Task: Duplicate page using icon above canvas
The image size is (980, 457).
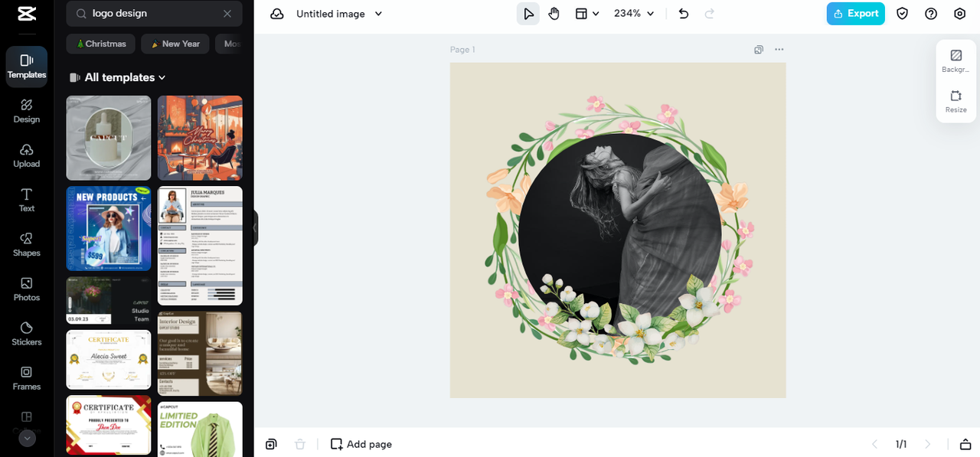Action: tap(759, 50)
